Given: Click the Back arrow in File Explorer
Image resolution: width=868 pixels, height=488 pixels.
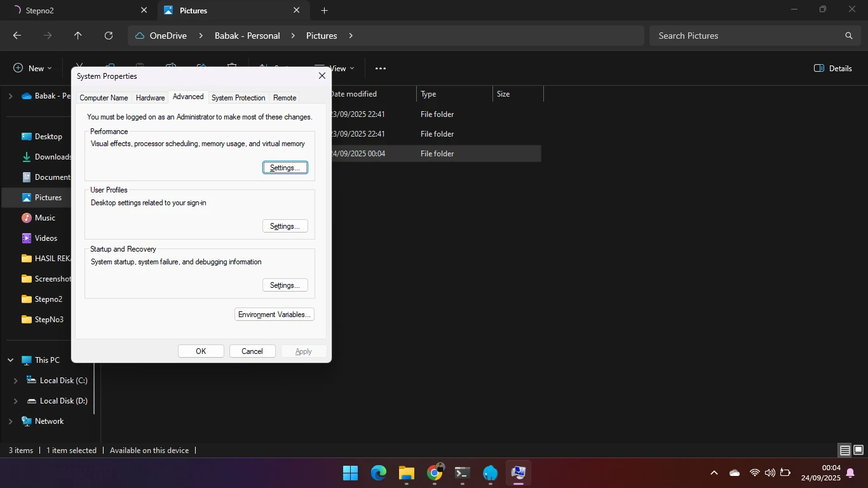Looking at the screenshot, I should [17, 36].
